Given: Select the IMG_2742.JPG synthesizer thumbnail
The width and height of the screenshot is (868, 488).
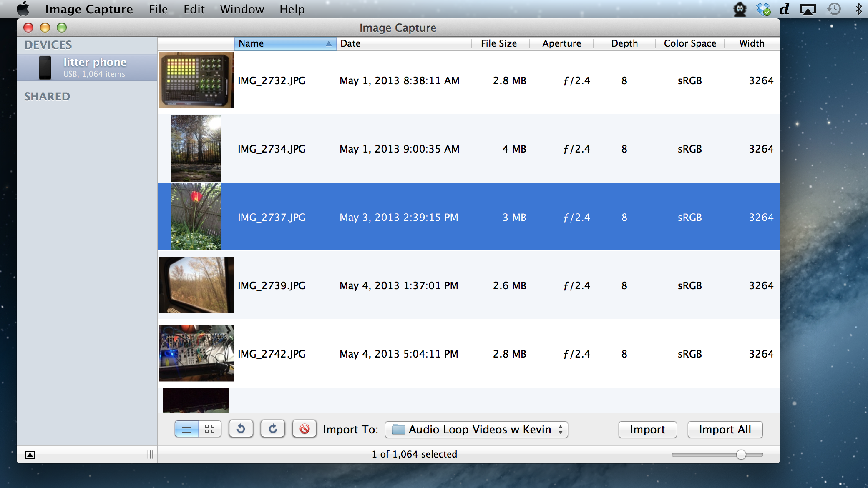Looking at the screenshot, I should point(196,353).
